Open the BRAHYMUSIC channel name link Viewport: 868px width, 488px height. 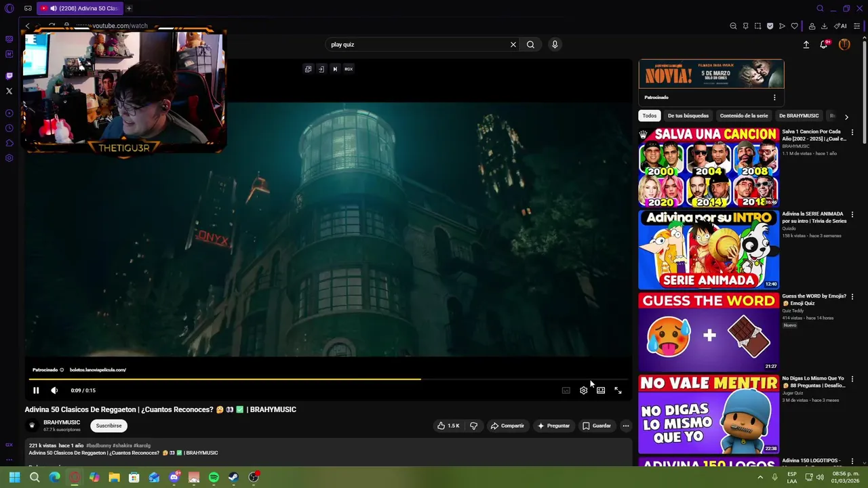coord(62,422)
